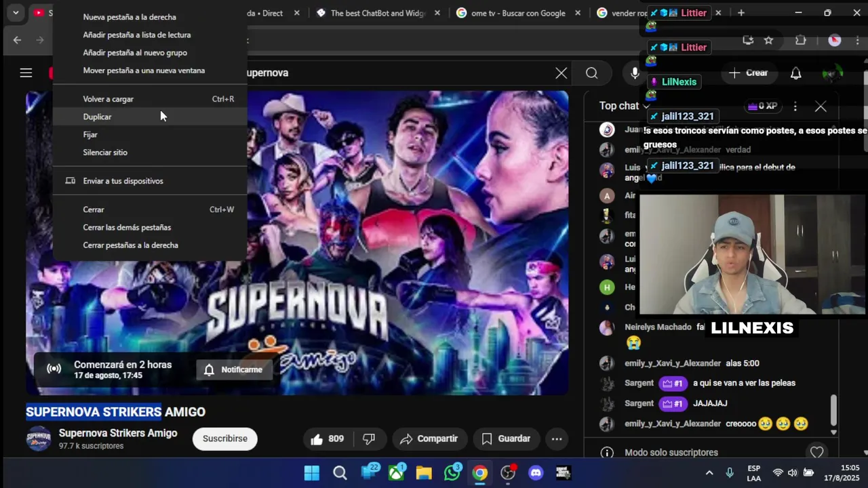Screen dimensions: 868x488
Task: Open more video actions ellipsis
Action: (557, 439)
